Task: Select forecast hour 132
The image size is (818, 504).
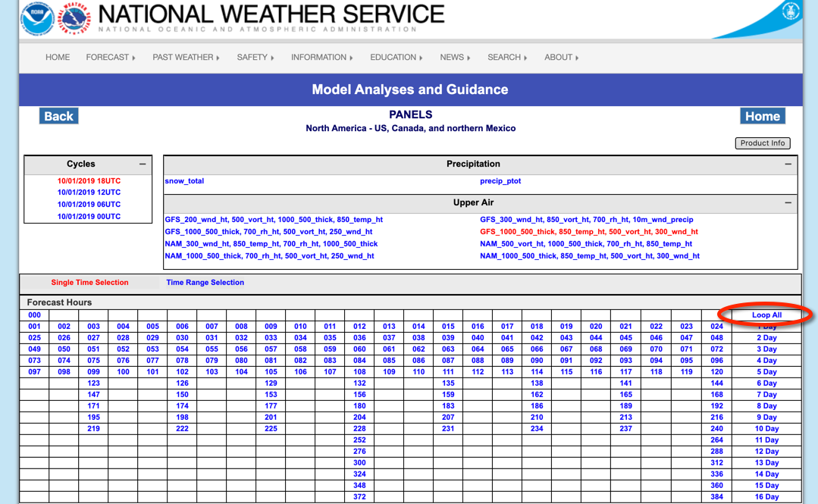Action: click(359, 383)
